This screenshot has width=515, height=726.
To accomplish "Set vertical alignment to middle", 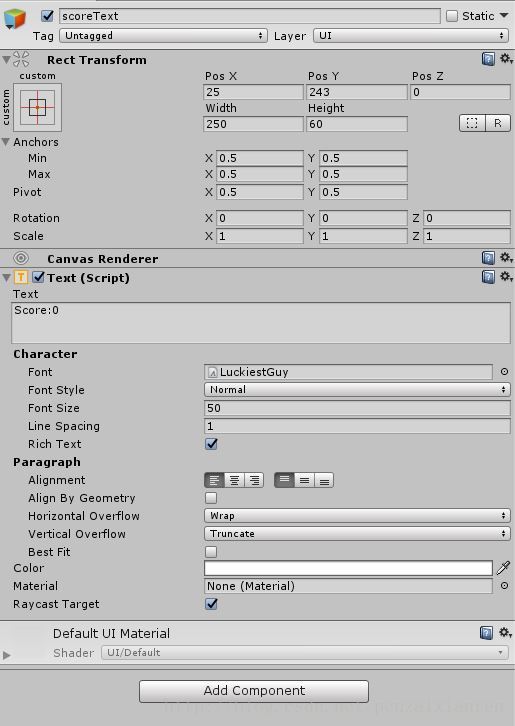I will point(304,480).
